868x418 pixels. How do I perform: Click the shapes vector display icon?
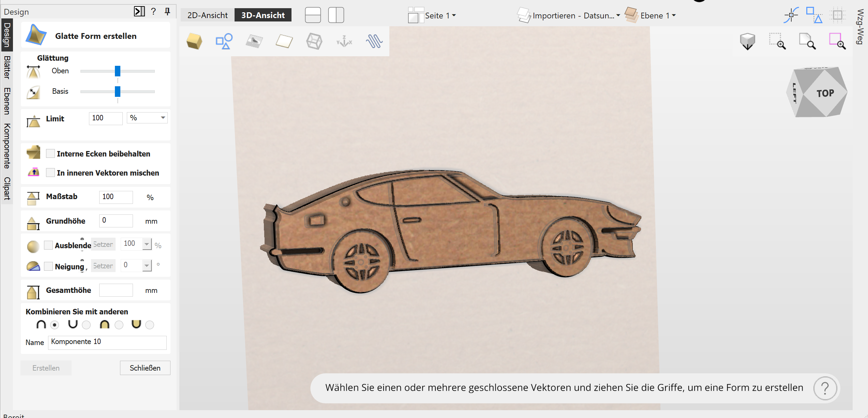tap(224, 41)
